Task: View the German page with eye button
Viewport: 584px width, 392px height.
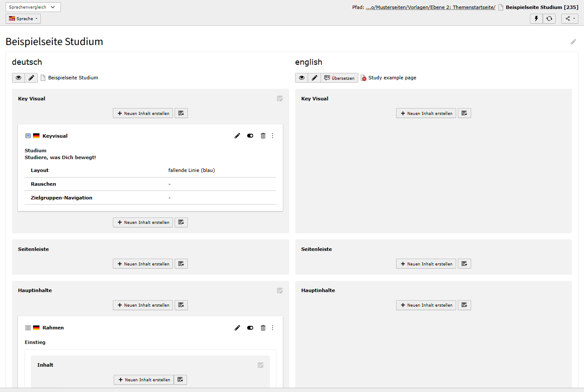Action: coord(18,78)
